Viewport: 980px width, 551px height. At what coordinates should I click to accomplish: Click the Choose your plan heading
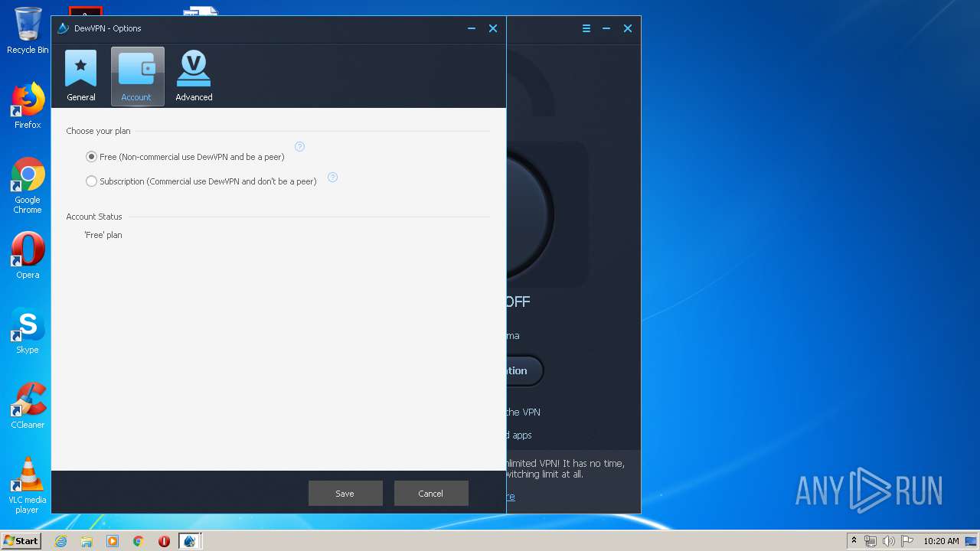[x=98, y=131]
